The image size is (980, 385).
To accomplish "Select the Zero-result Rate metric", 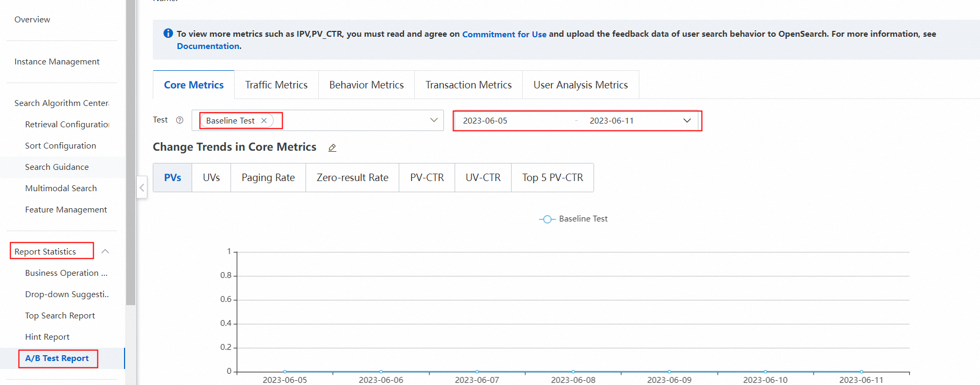I will point(352,178).
